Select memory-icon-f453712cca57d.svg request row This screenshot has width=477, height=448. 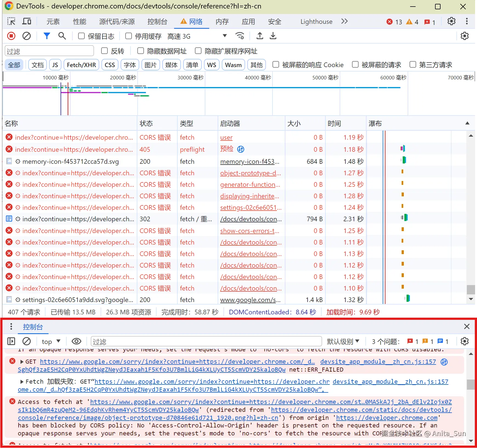[x=234, y=161]
